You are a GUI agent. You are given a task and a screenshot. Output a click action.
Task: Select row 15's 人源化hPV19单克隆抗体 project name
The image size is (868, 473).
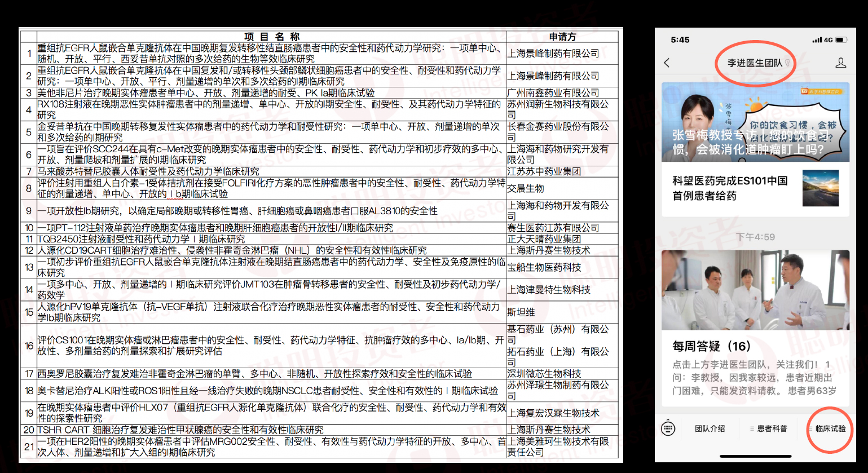point(272,312)
